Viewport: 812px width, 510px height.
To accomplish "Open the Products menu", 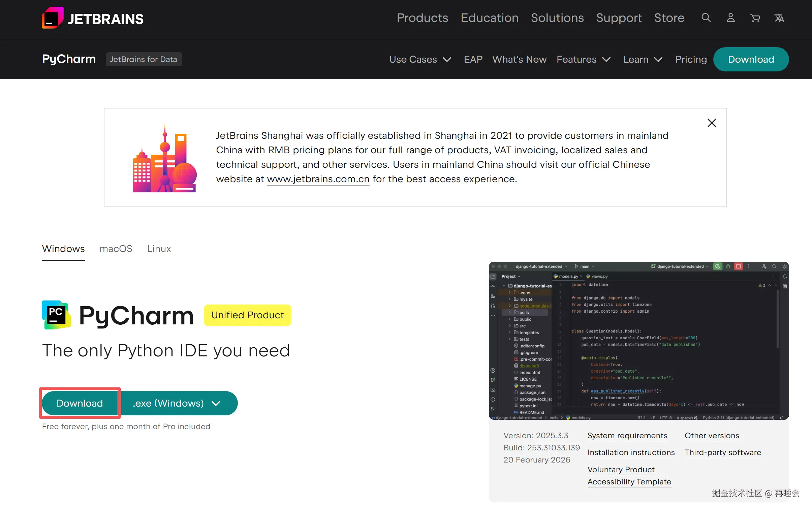I will pyautogui.click(x=422, y=18).
